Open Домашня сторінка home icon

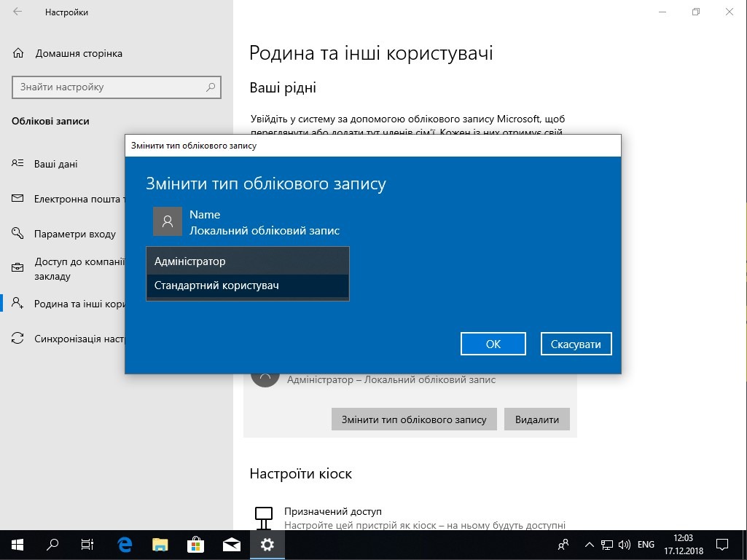19,54
